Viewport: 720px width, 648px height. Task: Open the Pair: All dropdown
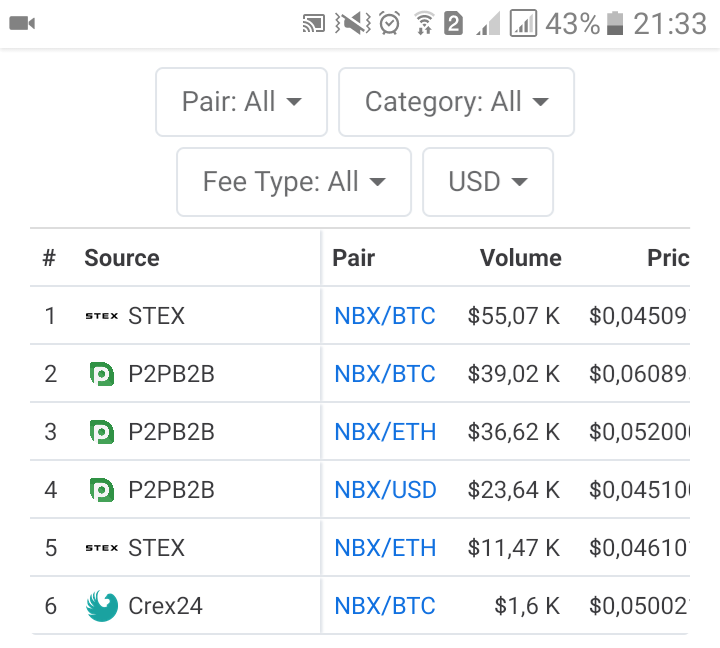point(241,102)
